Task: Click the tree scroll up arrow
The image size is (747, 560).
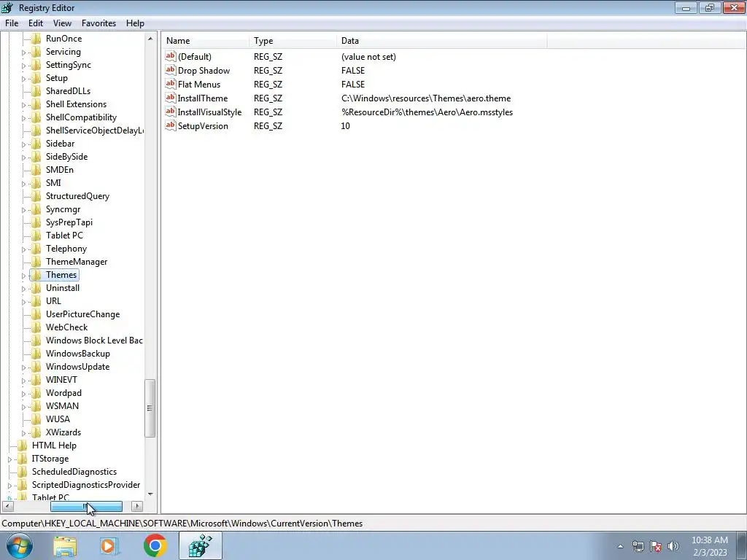Action: 150,38
